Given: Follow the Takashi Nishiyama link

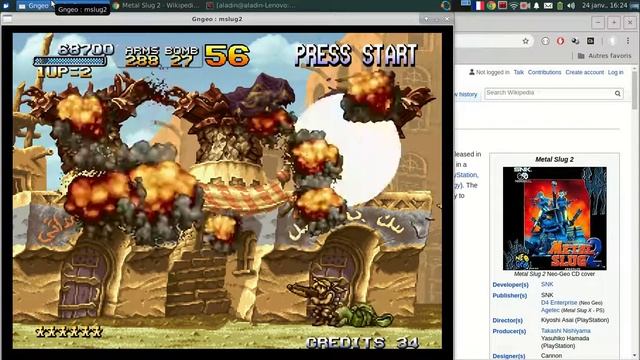Looking at the screenshot, I should [x=566, y=331].
